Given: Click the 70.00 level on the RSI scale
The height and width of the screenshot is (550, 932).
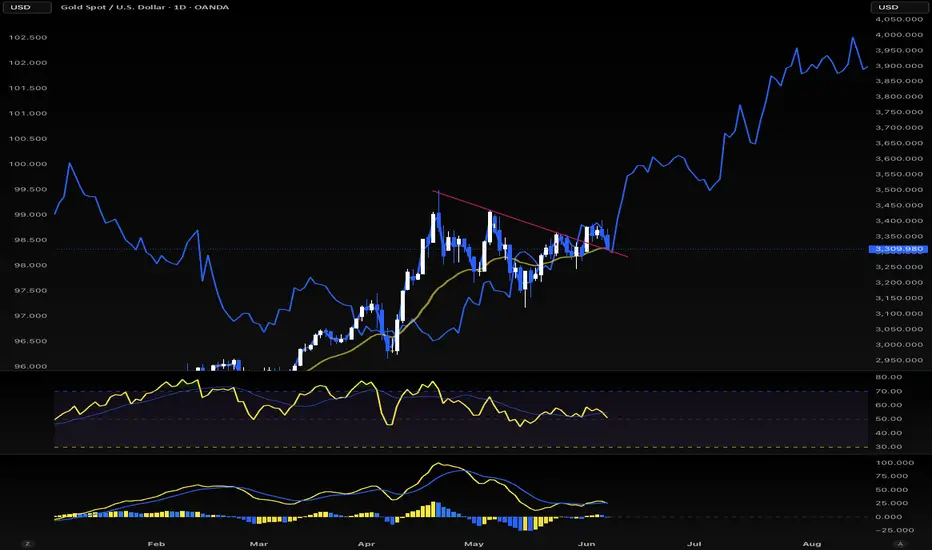Looking at the screenshot, I should (x=889, y=391).
